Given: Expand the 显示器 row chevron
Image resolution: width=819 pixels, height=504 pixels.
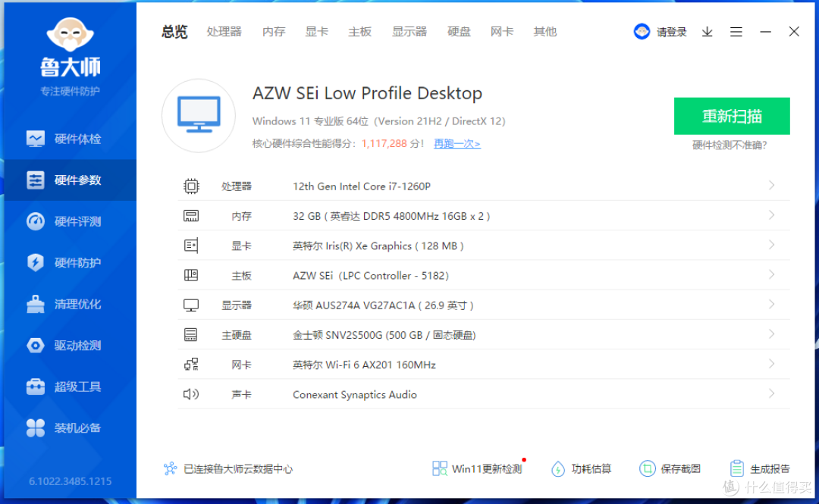Looking at the screenshot, I should [x=771, y=305].
